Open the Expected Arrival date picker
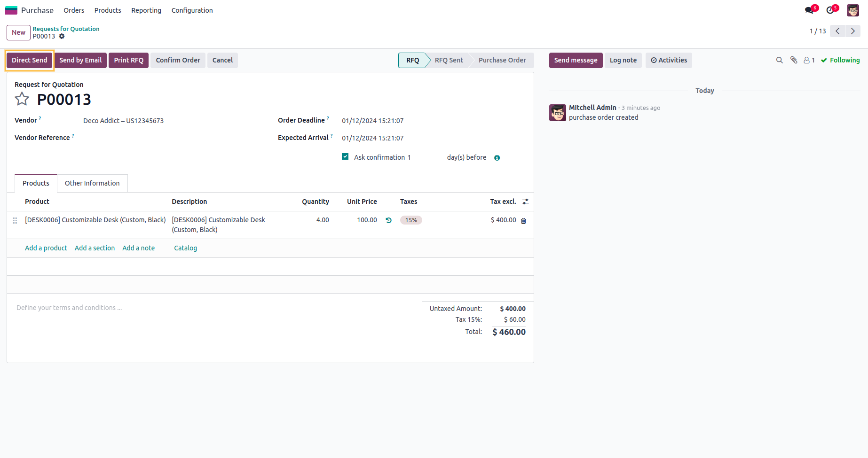This screenshot has width=868, height=458. (x=372, y=138)
